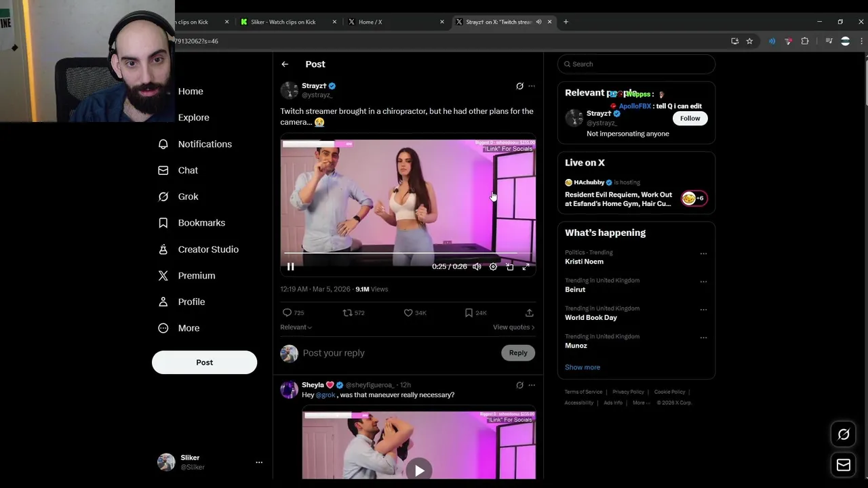Click the Profile person icon
This screenshot has height=488, width=868.
click(163, 302)
